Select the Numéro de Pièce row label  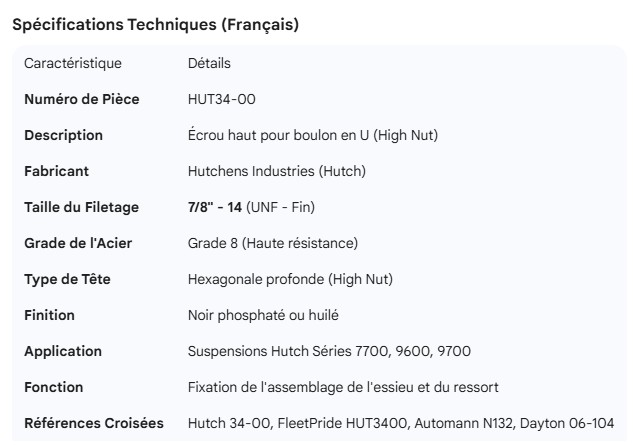82,99
